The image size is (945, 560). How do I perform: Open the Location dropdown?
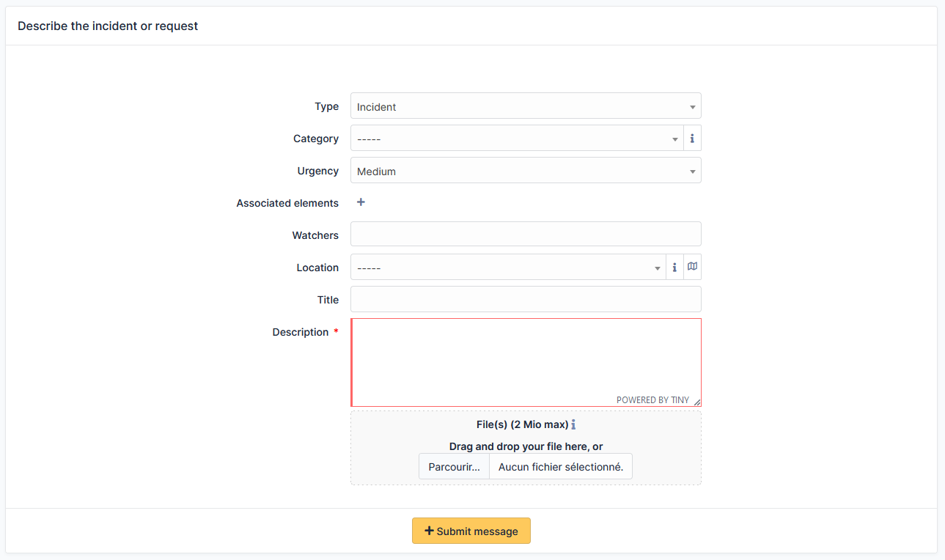[506, 267]
